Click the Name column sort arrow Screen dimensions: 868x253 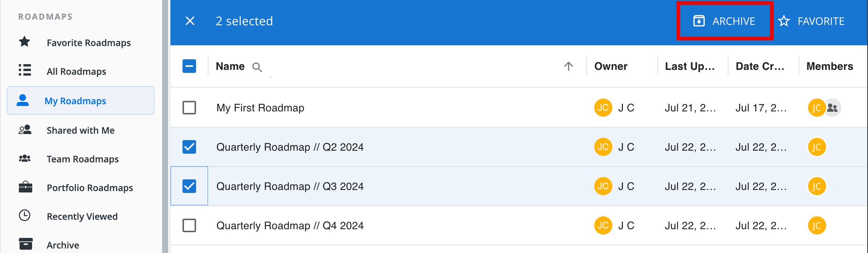pos(569,66)
